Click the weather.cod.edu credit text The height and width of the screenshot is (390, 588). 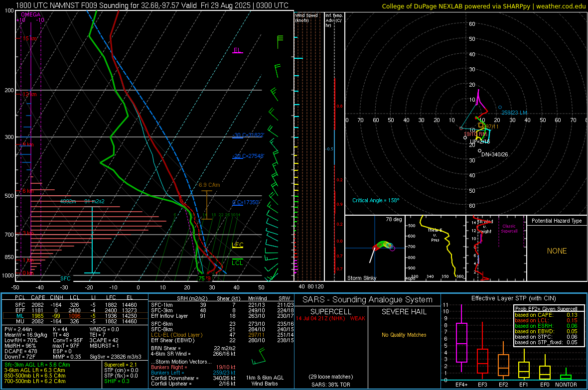(561, 6)
